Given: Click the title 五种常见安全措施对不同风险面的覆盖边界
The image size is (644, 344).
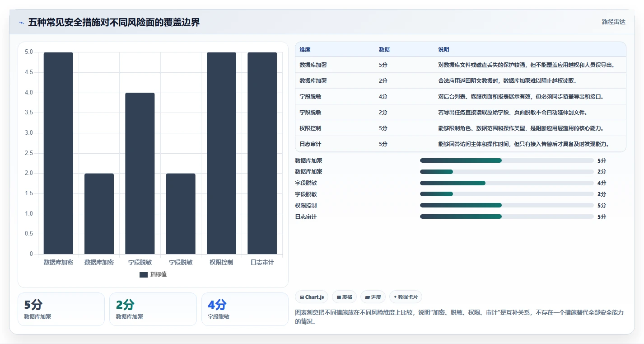Looking at the screenshot, I should pyautogui.click(x=114, y=23).
